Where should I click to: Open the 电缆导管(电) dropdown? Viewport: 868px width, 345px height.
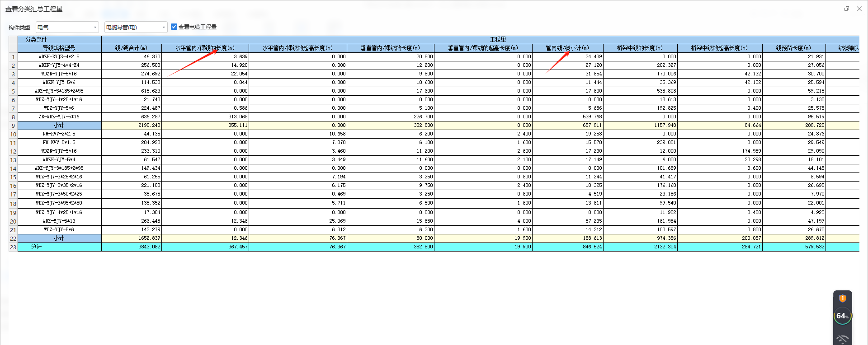(x=136, y=27)
